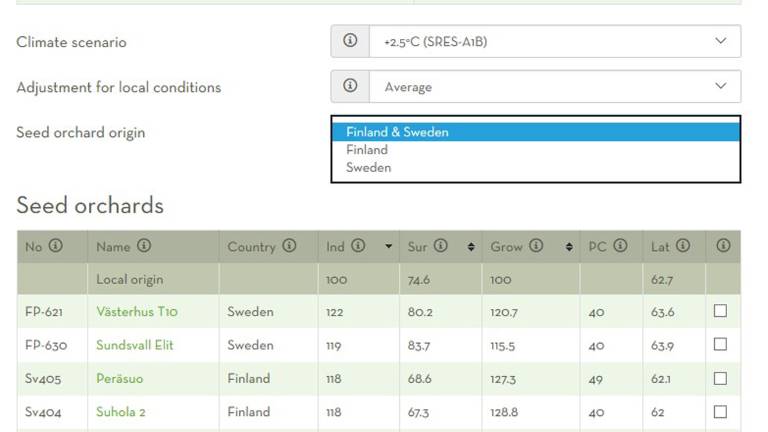Image resolution: width=768 pixels, height=432 pixels.
Task: Click info icon beside Adjustment for local conditions
Action: (x=350, y=86)
